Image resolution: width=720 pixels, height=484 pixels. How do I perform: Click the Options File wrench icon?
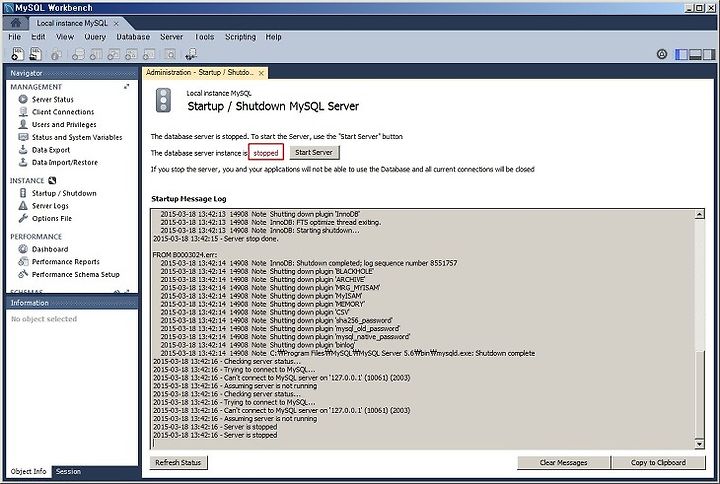(23, 219)
